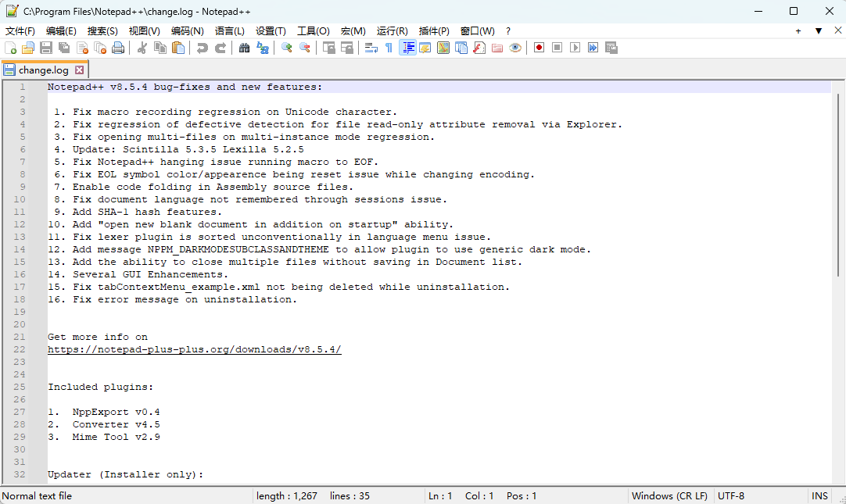Toggle INS insert mode in status bar

[x=819, y=496]
